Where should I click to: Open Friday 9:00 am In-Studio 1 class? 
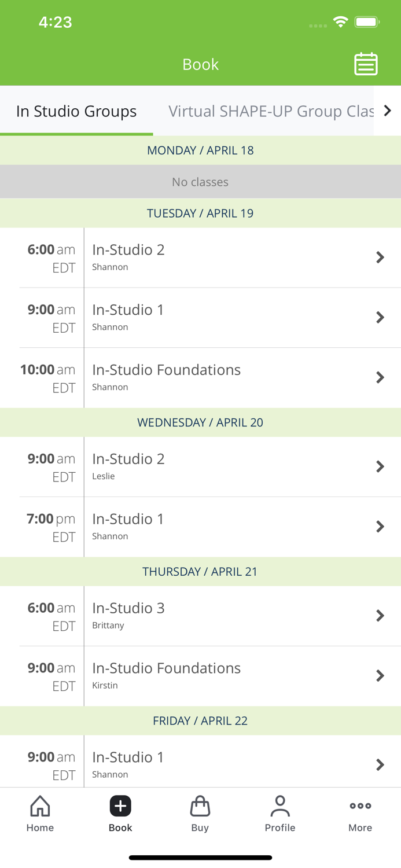pyautogui.click(x=200, y=762)
